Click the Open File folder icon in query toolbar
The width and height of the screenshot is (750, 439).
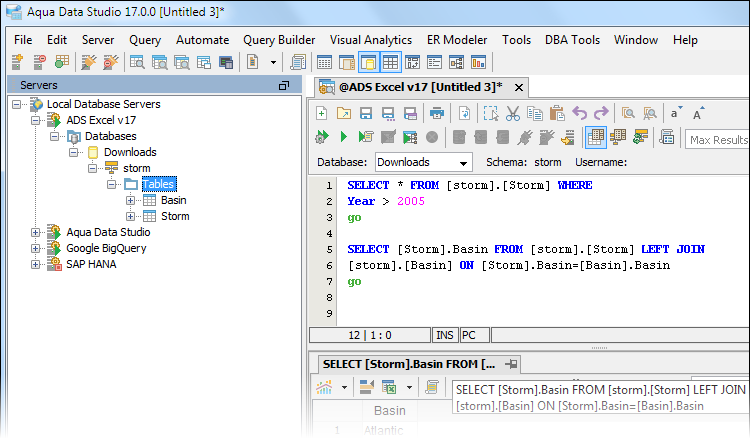344,113
